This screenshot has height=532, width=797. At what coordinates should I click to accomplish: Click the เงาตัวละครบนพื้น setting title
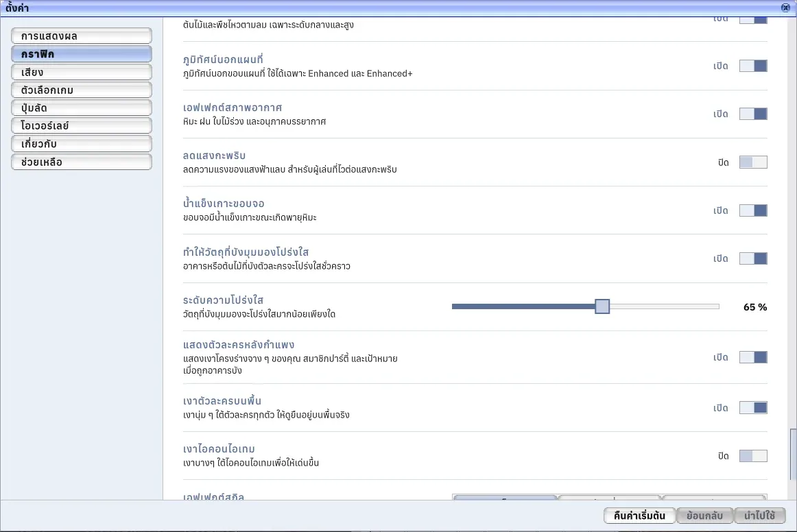coord(222,400)
